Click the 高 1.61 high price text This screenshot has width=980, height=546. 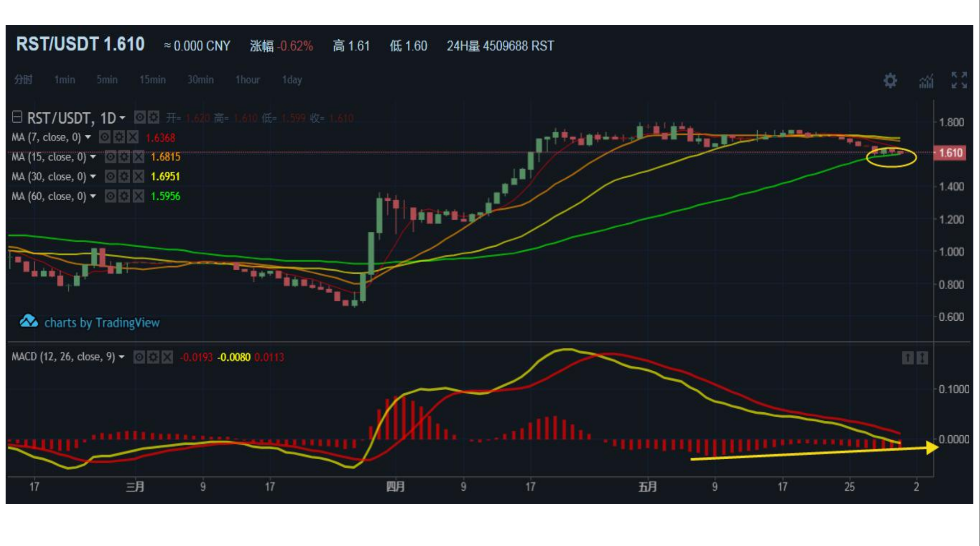pyautogui.click(x=352, y=46)
